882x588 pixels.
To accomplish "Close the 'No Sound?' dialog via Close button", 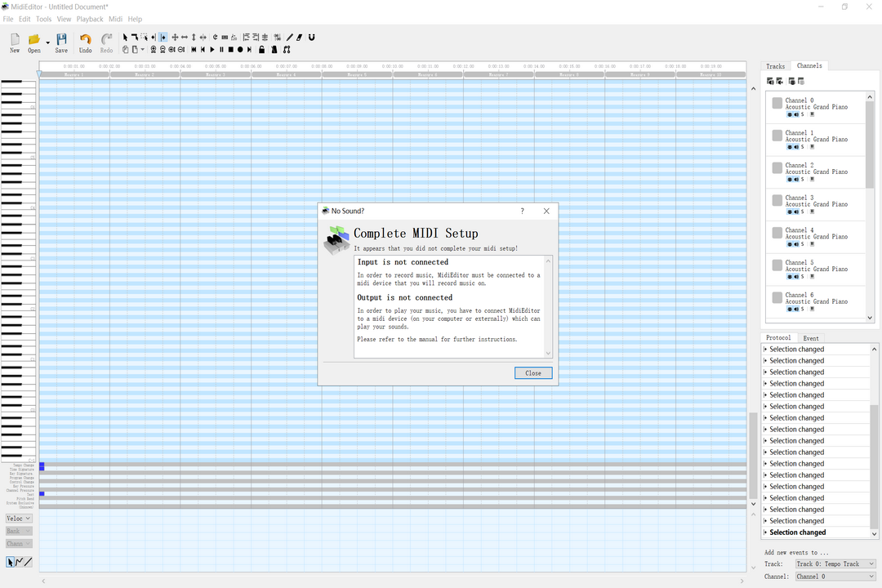I will point(533,372).
